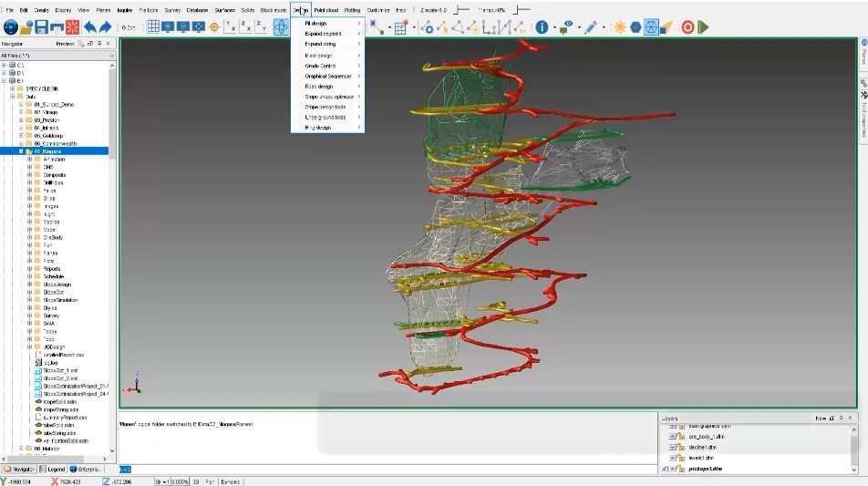This screenshot has width=868, height=486.
Task: Click the Undo arrow icon
Action: 90,27
